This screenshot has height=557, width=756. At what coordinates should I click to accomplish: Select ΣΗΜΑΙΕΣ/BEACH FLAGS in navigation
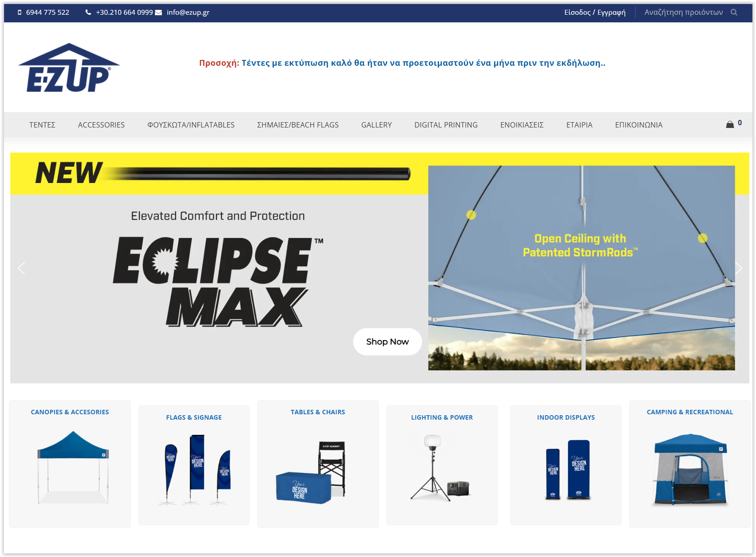pyautogui.click(x=298, y=125)
